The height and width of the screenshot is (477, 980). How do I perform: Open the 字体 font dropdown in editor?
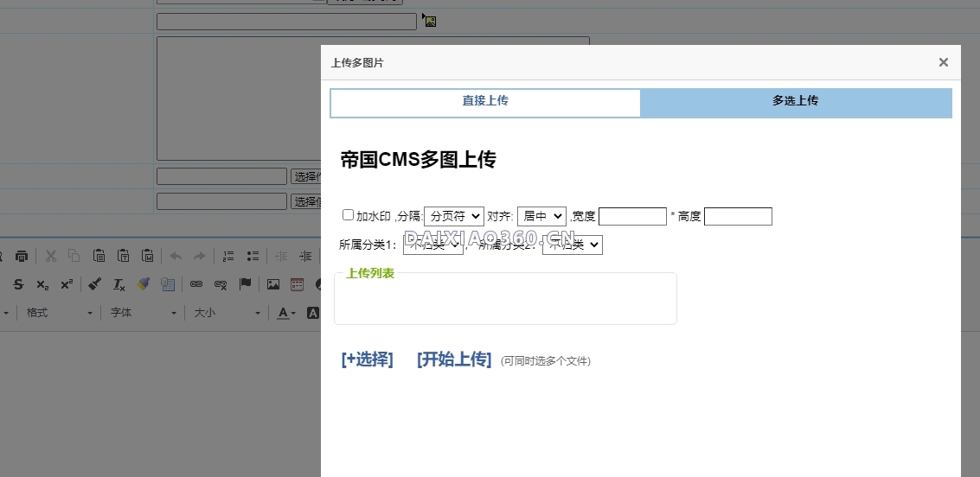point(143,313)
